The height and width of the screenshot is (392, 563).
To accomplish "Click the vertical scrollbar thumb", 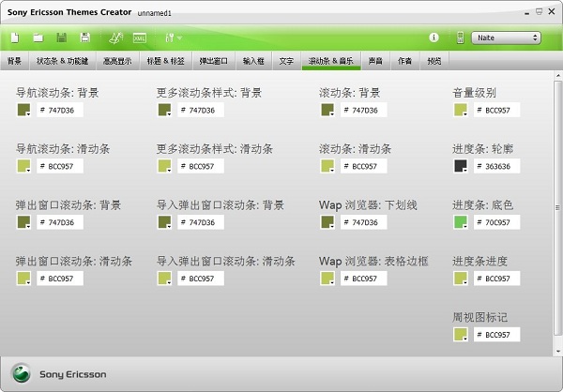I will tap(557, 207).
